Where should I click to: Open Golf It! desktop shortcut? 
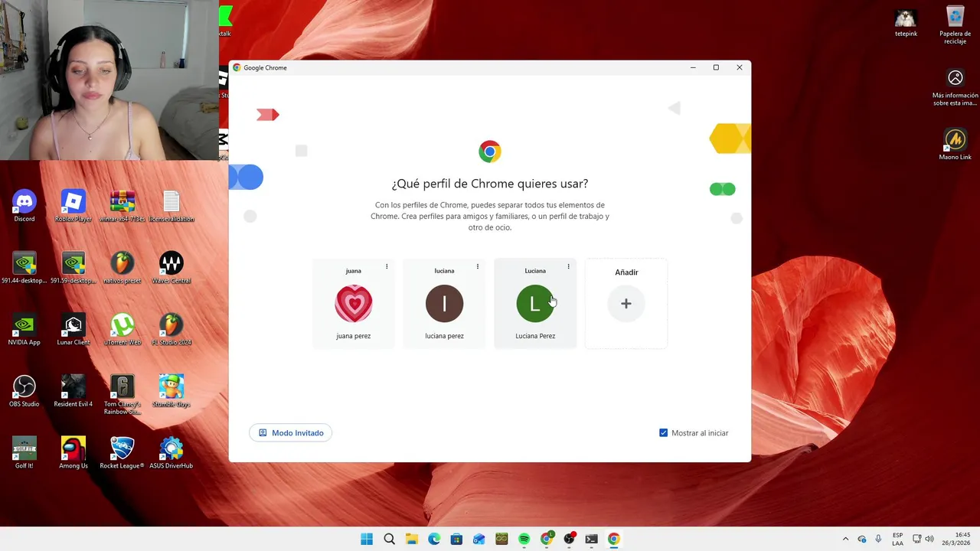tap(24, 453)
